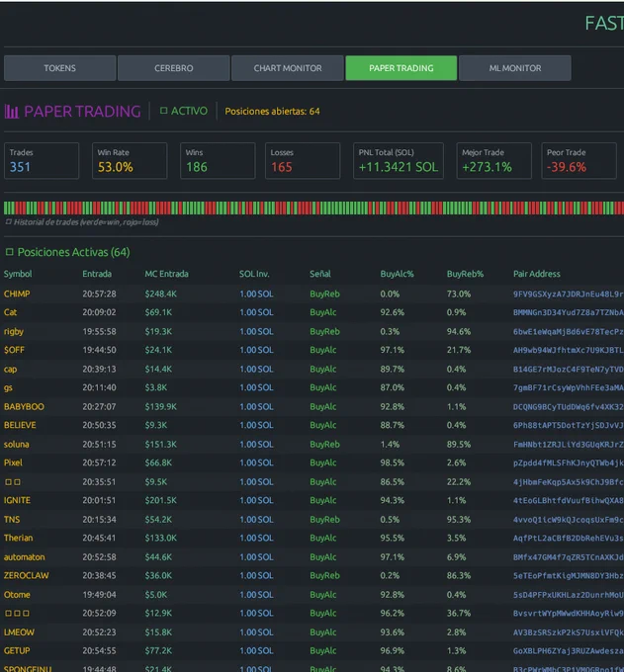Image resolution: width=624 pixels, height=672 pixels.
Task: Click the 19:49:04 entry time
Action: point(99,595)
